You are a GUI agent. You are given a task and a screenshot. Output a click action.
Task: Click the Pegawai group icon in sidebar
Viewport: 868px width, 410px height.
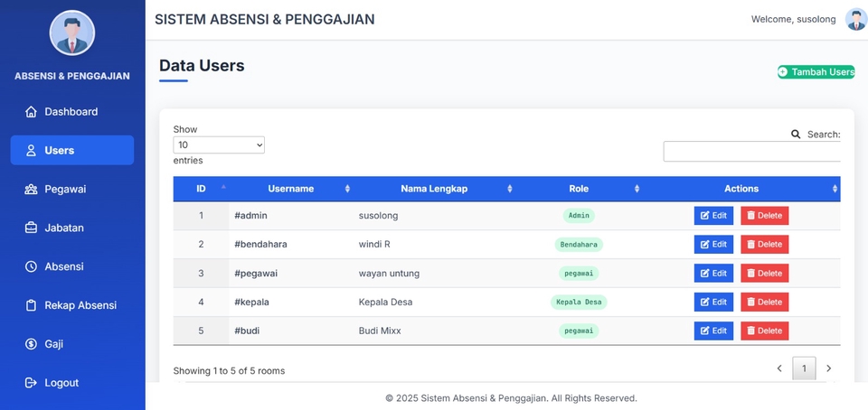(x=31, y=190)
